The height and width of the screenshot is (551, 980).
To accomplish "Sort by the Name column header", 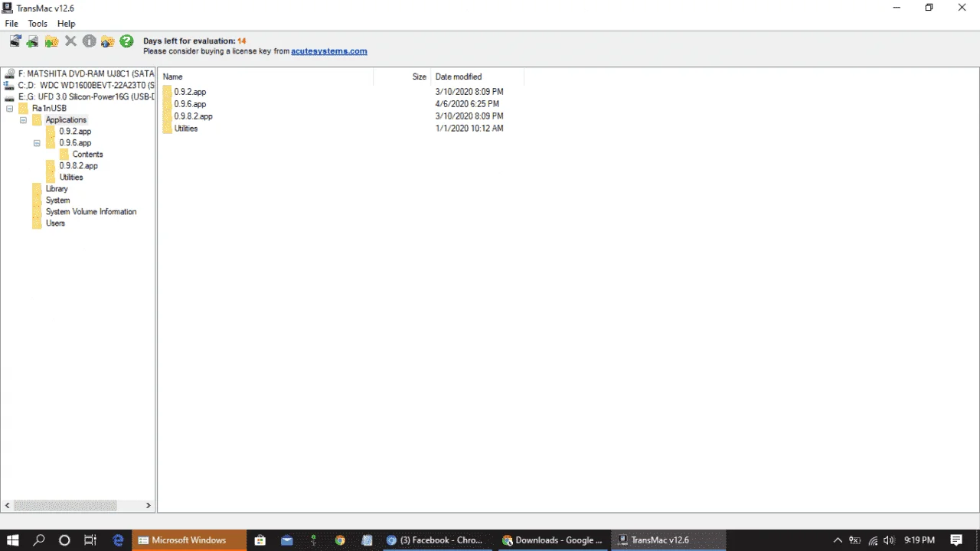I will click(266, 77).
